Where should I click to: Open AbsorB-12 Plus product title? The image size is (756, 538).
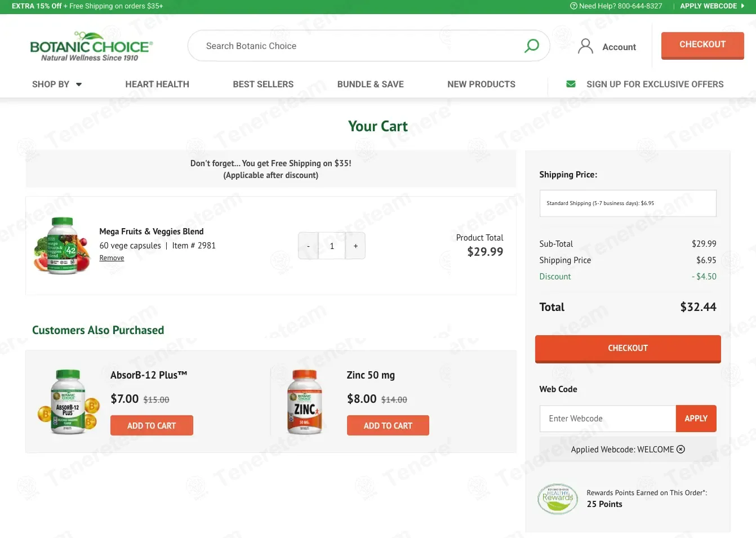tap(149, 375)
